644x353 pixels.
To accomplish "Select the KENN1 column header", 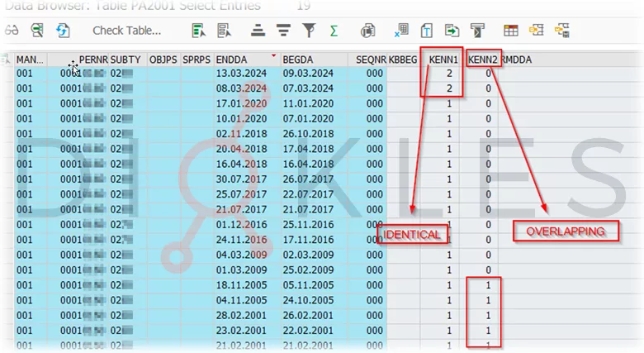I will click(443, 60).
